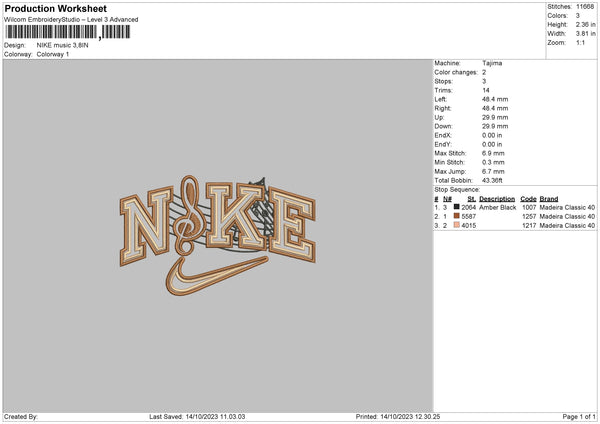This screenshot has width=600, height=424.
Task: Click the Total Bobbin value 43.36ft
Action: coord(492,180)
